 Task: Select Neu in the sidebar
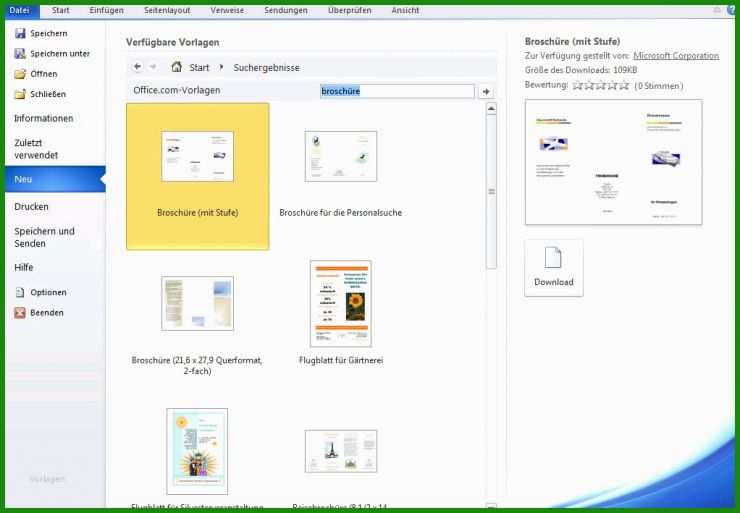tap(55, 179)
